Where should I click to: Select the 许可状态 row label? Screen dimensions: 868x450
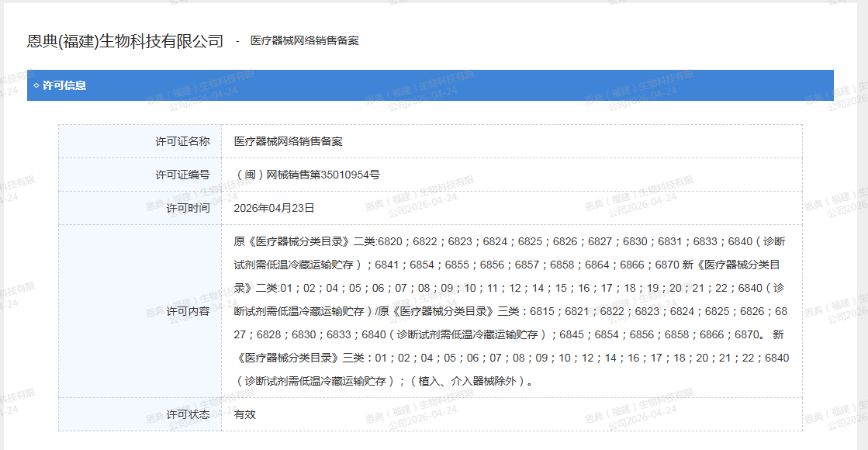pos(188,414)
